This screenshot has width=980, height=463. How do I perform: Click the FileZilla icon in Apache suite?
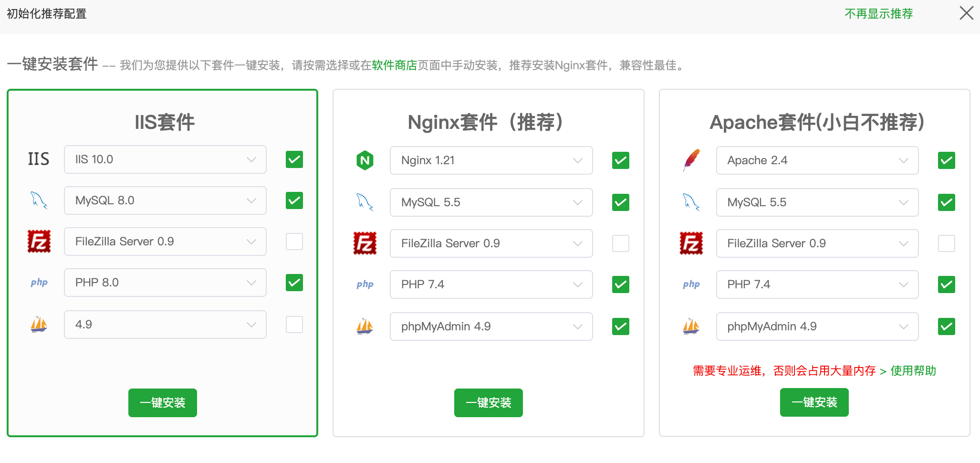[x=691, y=243]
